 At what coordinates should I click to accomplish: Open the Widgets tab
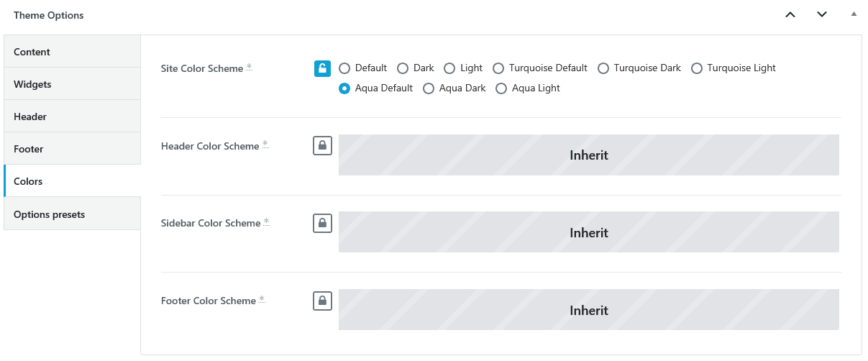coord(72,84)
